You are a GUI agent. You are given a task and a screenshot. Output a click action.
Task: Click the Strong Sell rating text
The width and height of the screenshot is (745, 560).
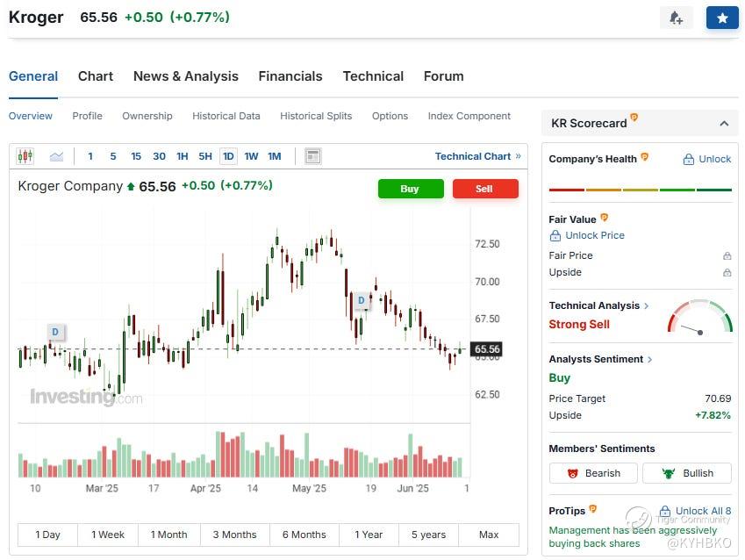coord(579,324)
